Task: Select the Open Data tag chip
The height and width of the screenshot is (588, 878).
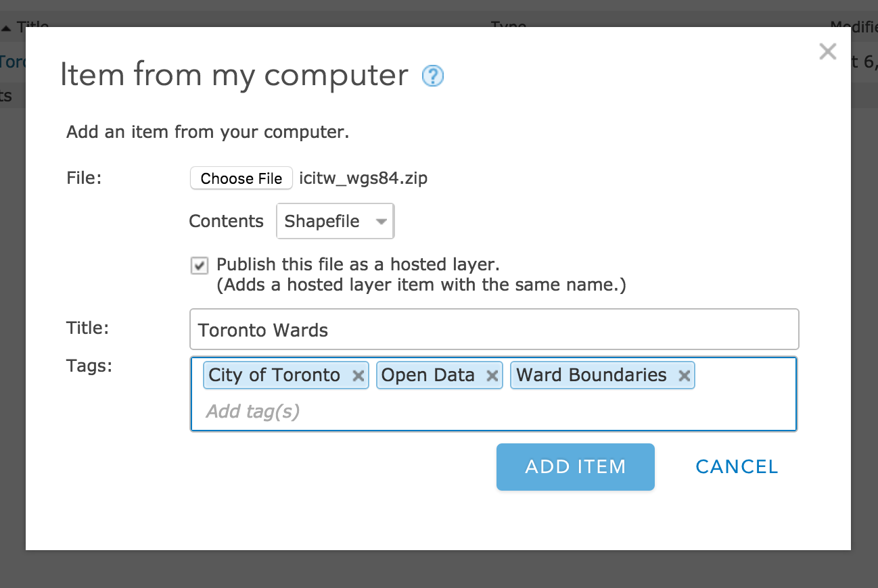Action: (428, 376)
